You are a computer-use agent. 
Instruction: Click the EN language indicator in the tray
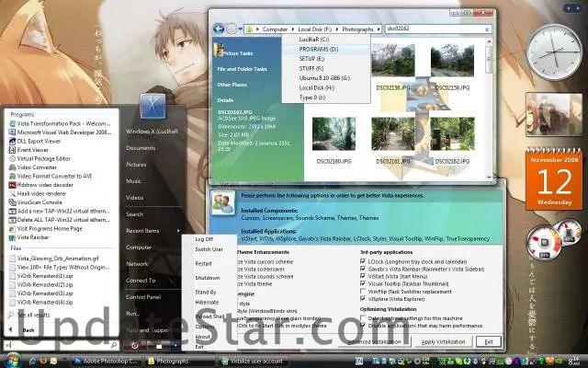(359, 362)
